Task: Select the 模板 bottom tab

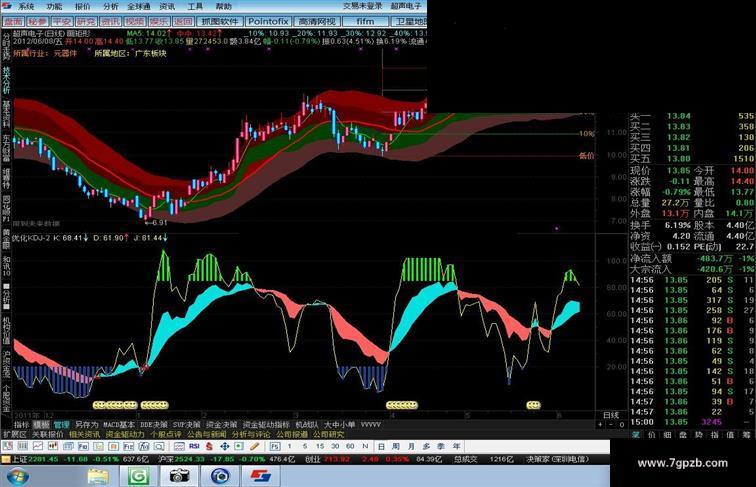Action: [x=41, y=425]
